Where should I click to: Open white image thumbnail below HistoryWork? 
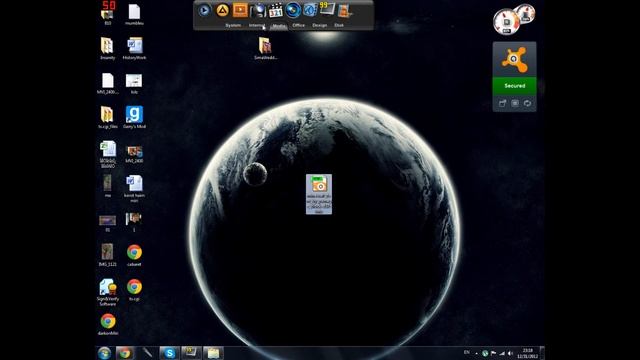click(x=134, y=83)
